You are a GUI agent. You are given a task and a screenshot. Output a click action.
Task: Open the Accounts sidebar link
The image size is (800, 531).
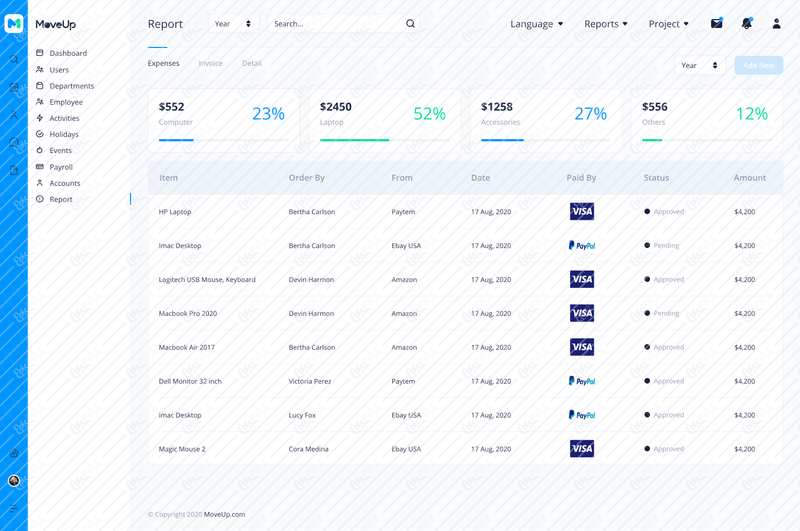65,183
